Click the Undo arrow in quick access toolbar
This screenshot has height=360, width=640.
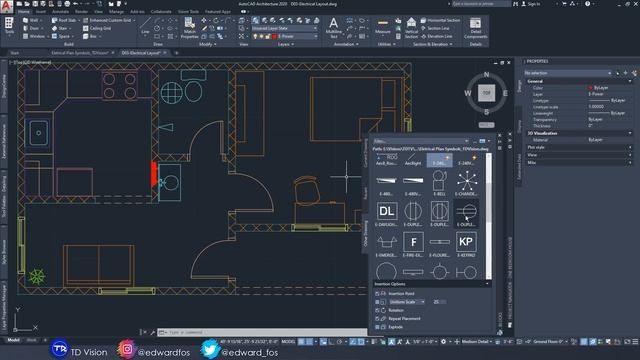76,4
